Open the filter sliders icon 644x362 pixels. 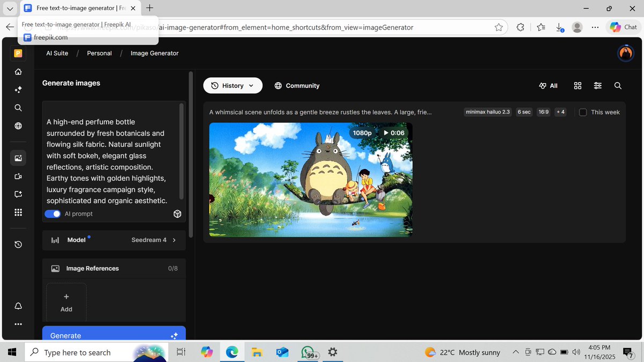pos(598,86)
